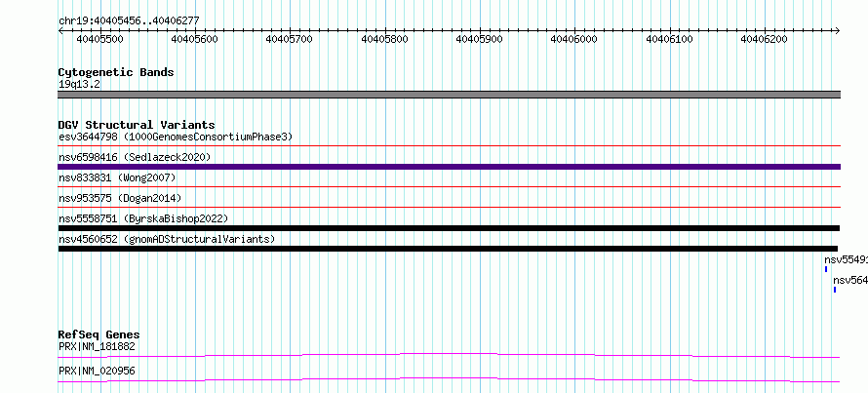Click ruler position 40406100
Image resolution: width=868 pixels, height=393 pixels.
[670, 39]
